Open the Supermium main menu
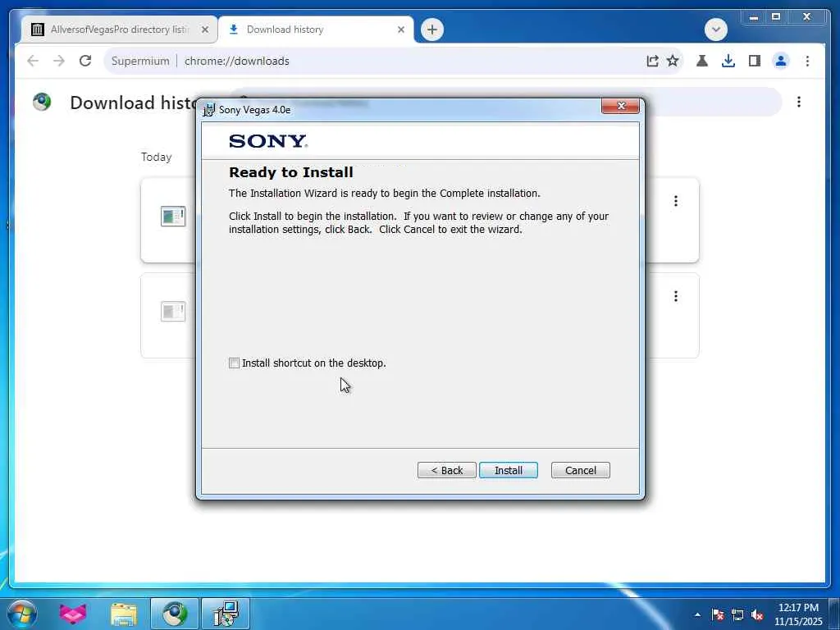 tap(807, 61)
